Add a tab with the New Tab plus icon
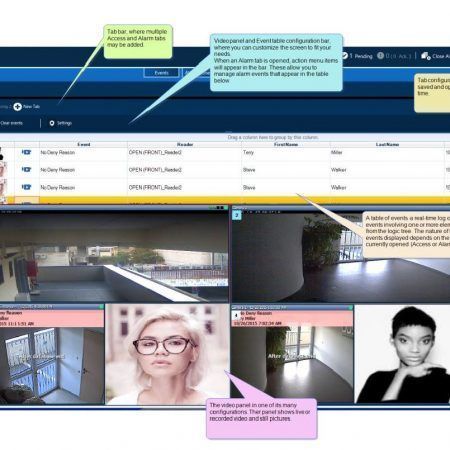 [17, 106]
